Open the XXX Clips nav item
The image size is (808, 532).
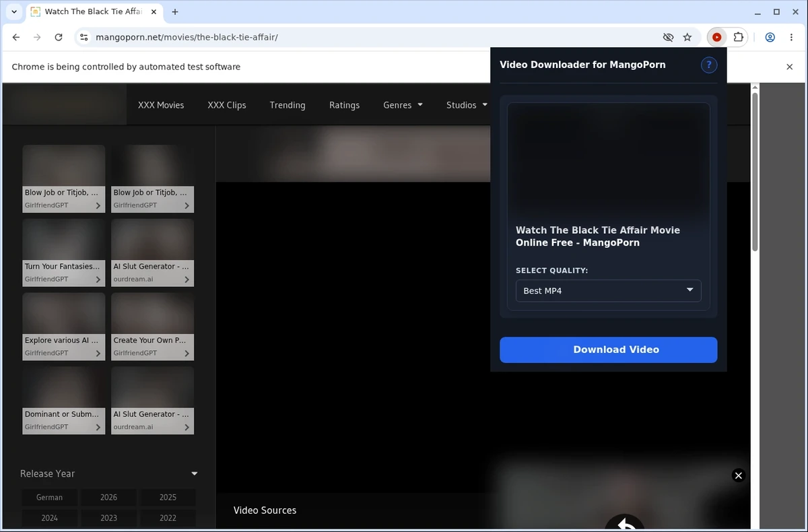(x=227, y=105)
